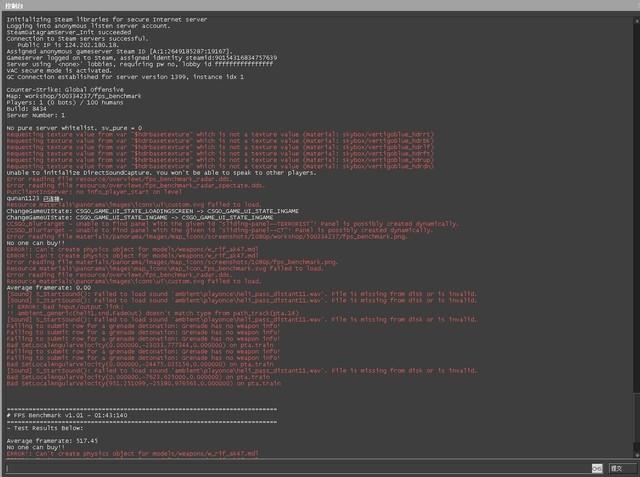Select the 'Build: 8434' line
640x477 pixels.
click(x=27, y=109)
